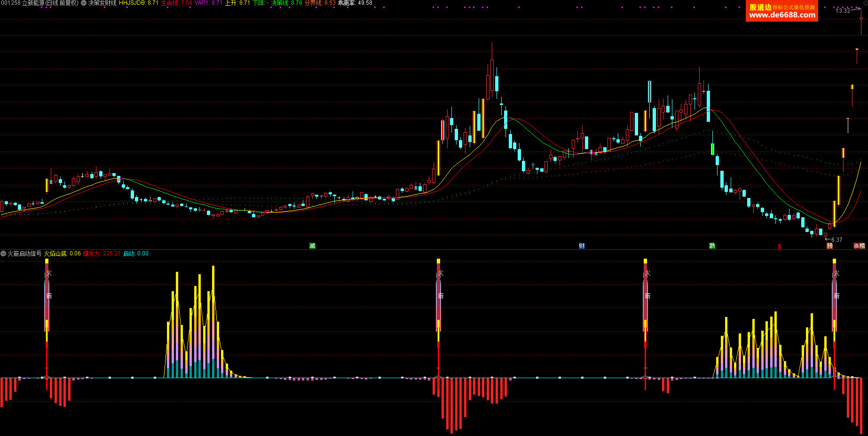Viewport: 868px width, 436px height.
Task: Click the 涨榜 event marker
Action: click(x=859, y=246)
